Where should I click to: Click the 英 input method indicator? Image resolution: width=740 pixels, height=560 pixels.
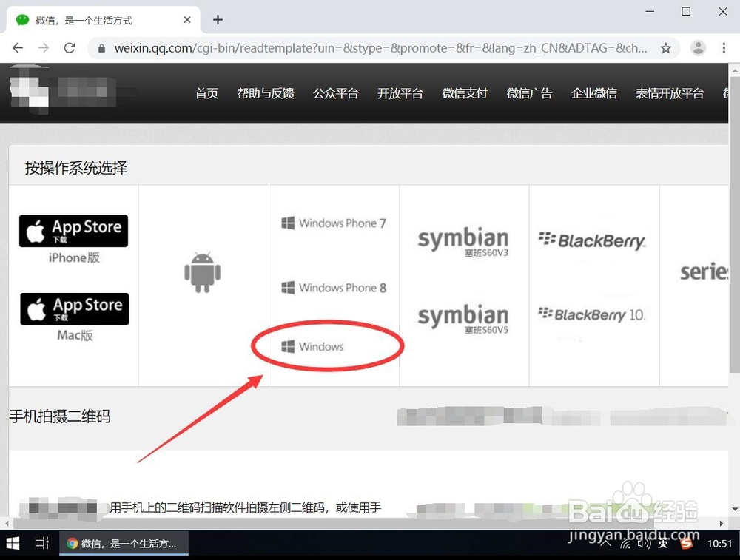point(663,544)
